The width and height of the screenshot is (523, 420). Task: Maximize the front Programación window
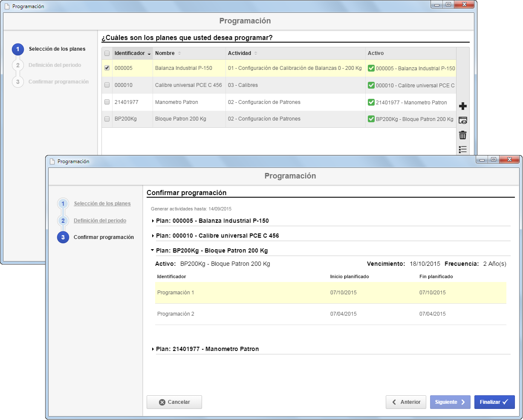[x=493, y=160]
